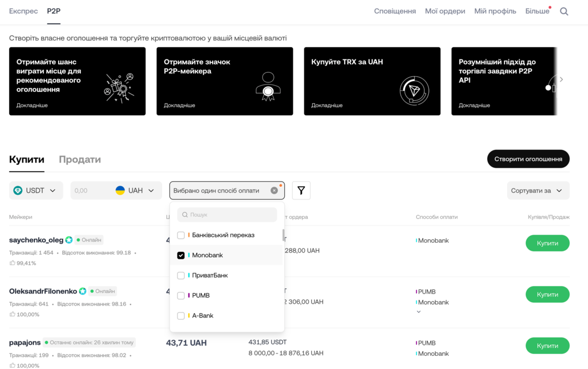Viewport: 588px width, 369px height.
Task: Expand the Сортувати за dropdown
Action: tap(538, 190)
